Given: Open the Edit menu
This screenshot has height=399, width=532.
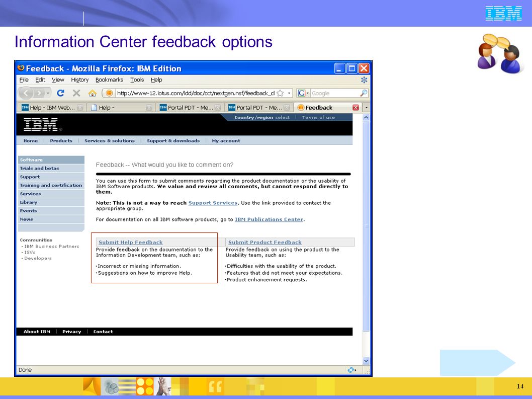Looking at the screenshot, I should coord(40,80).
